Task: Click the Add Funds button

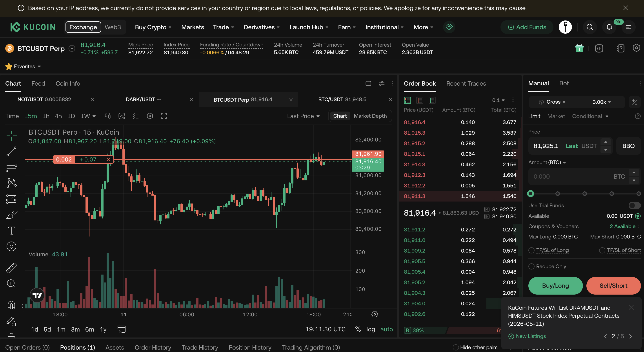Action: pyautogui.click(x=527, y=27)
